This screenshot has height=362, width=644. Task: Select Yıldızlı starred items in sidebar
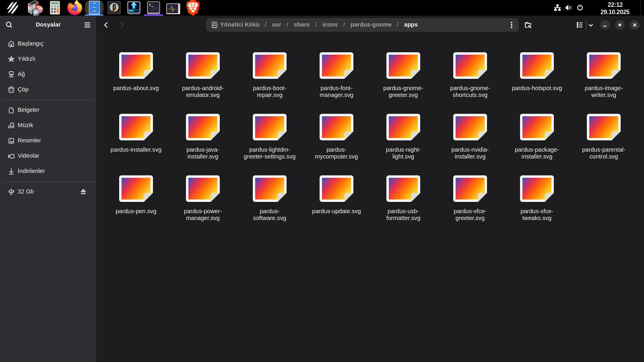(x=27, y=59)
